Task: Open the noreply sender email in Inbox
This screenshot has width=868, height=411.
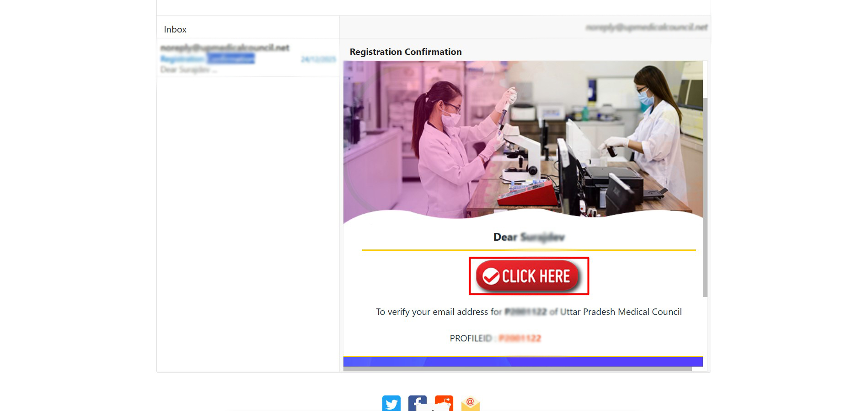Action: pos(225,48)
